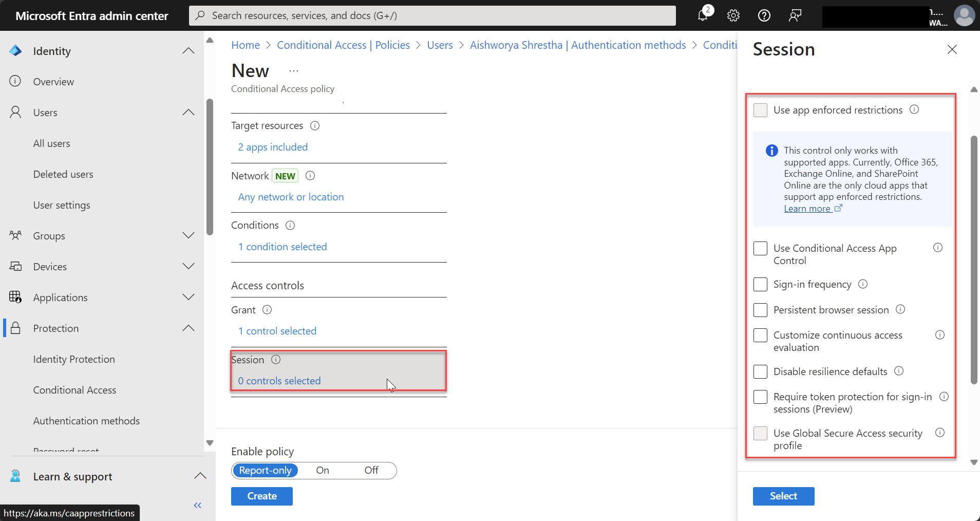Check Use Conditional Access App Control
Screen dimensions: 980x521
click(760, 248)
